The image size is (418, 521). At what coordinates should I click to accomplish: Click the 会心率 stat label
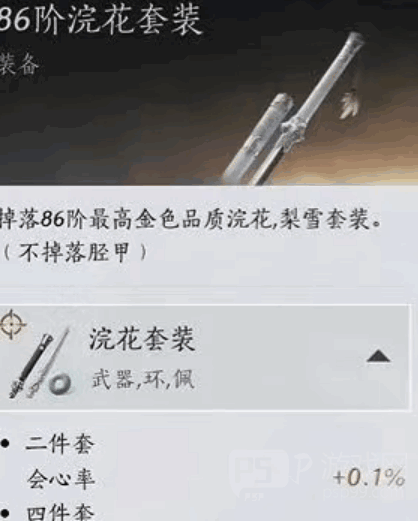point(61,479)
